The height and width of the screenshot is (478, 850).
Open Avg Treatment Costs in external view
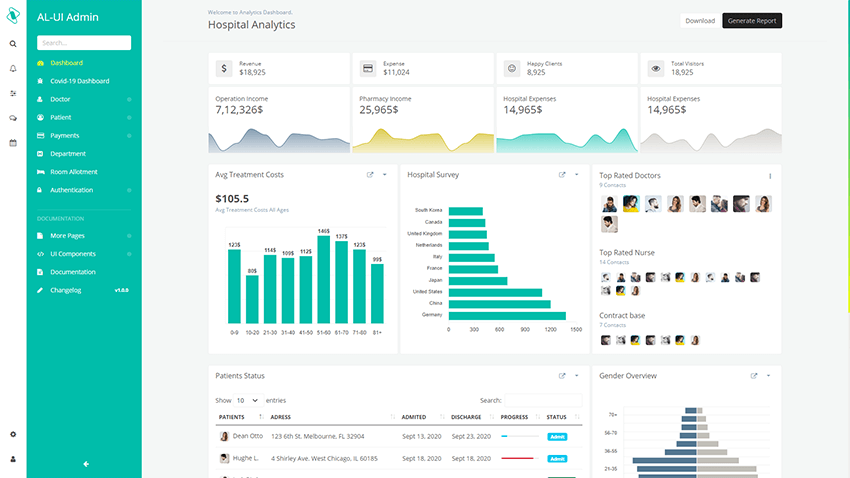[370, 175]
